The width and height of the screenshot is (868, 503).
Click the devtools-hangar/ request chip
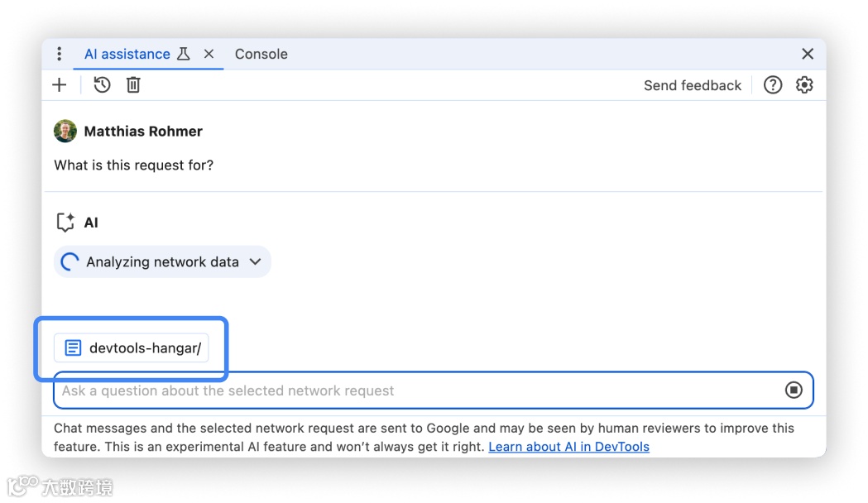(132, 348)
